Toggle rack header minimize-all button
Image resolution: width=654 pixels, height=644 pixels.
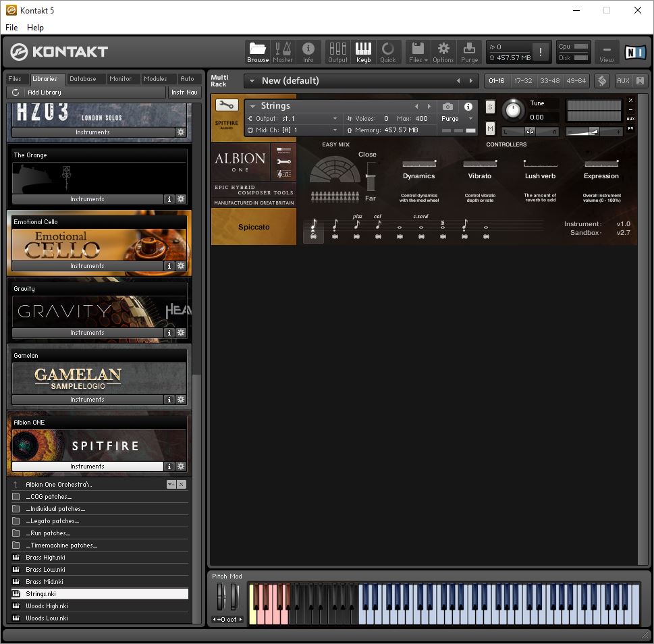640,81
